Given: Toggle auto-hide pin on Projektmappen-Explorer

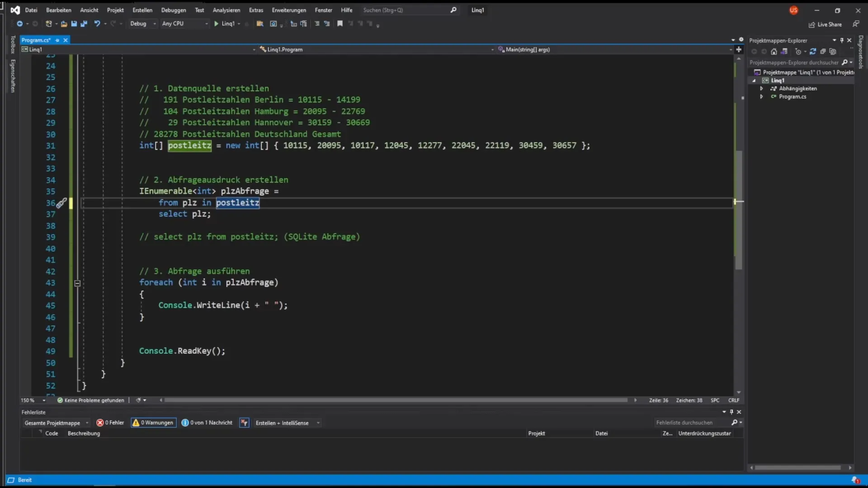Looking at the screenshot, I should (842, 40).
